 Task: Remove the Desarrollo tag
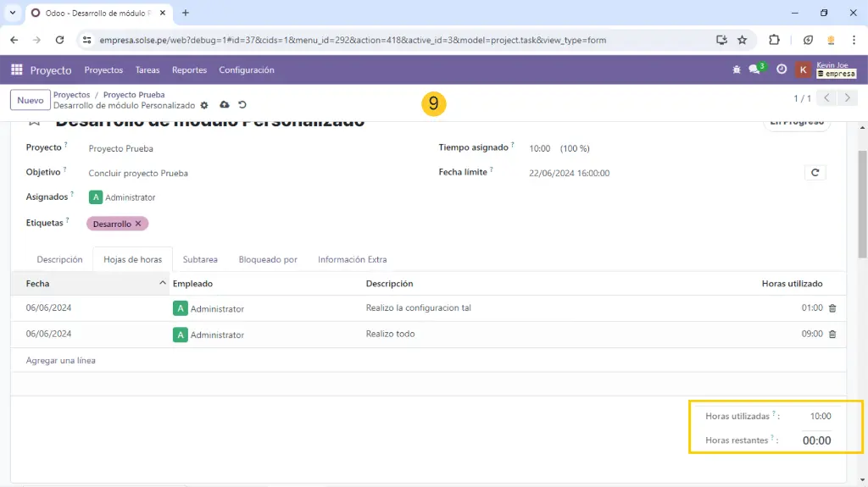point(138,224)
